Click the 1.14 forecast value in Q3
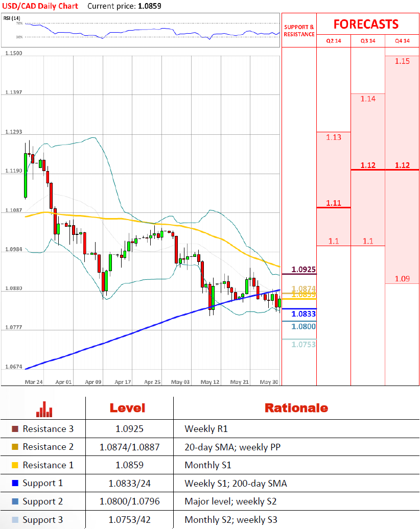The height and width of the screenshot is (529, 420). (x=368, y=99)
